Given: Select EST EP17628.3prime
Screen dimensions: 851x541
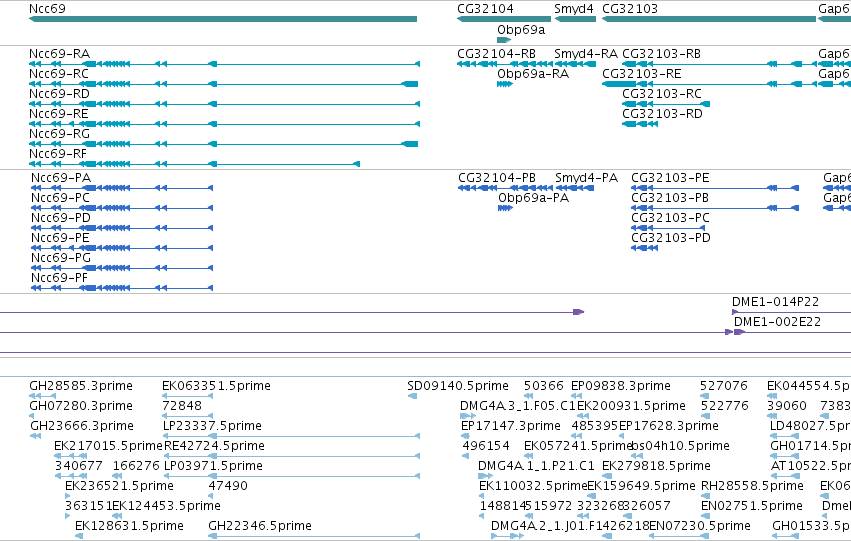Looking at the screenshot, I should coord(669,427).
